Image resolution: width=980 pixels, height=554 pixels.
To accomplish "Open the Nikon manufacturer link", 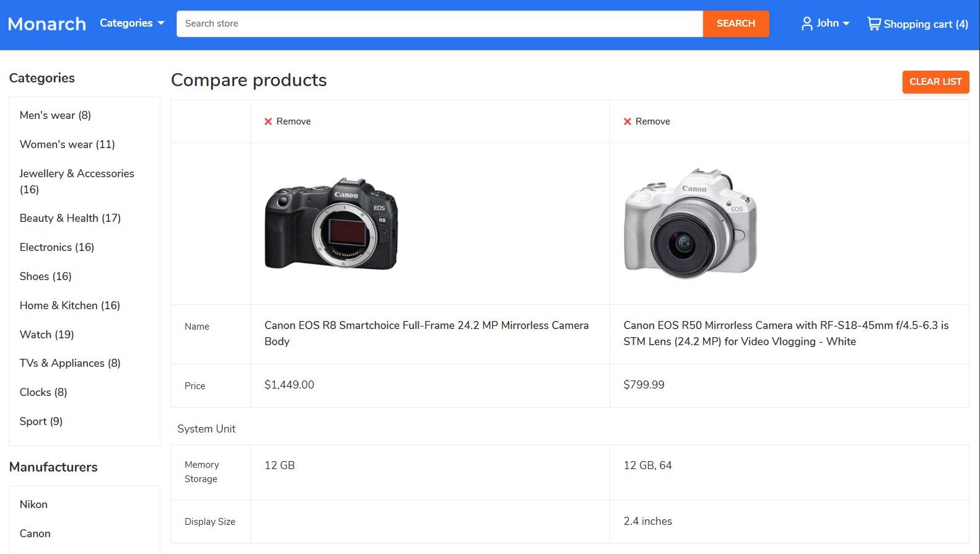I will pyautogui.click(x=33, y=504).
